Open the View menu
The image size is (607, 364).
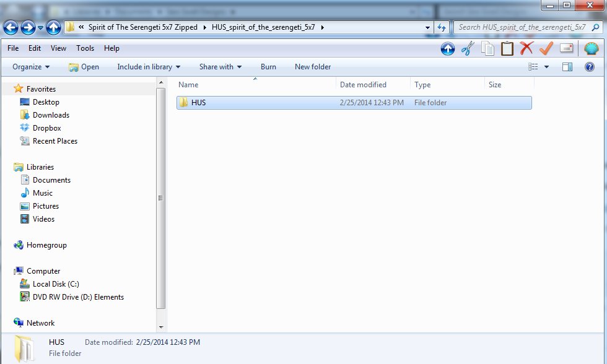[x=58, y=48]
